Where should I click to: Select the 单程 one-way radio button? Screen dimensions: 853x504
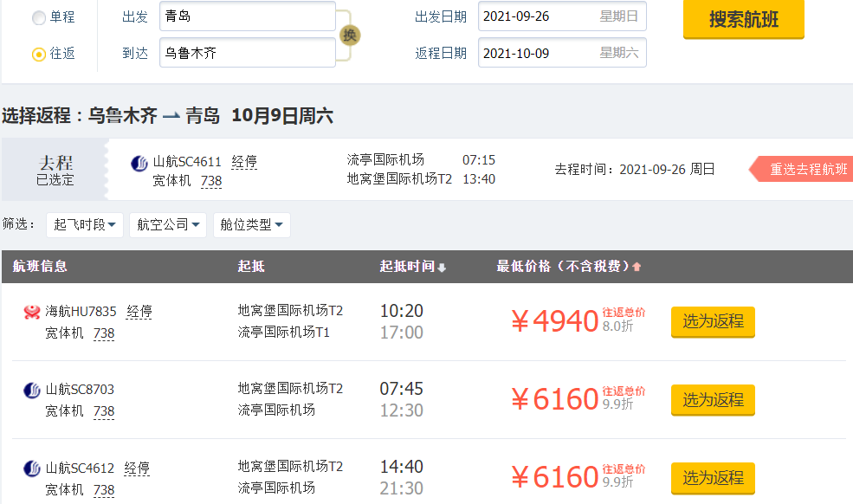[x=39, y=18]
